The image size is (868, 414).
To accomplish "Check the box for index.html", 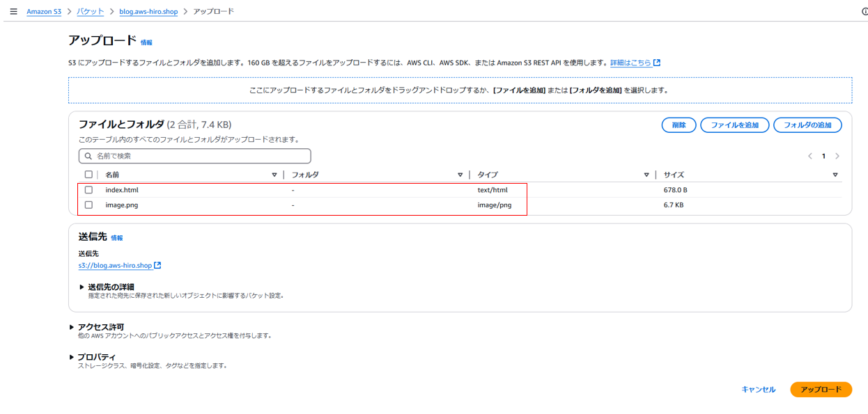I will tap(88, 190).
